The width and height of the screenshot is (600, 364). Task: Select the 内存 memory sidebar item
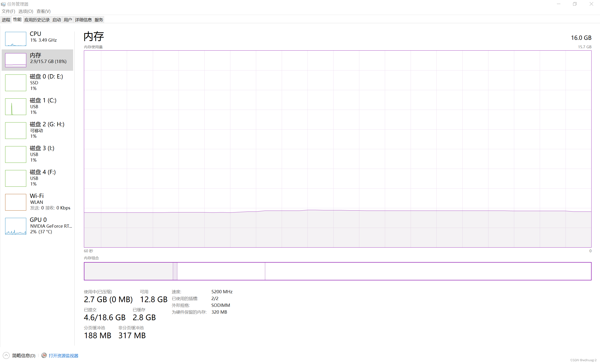coord(37,60)
